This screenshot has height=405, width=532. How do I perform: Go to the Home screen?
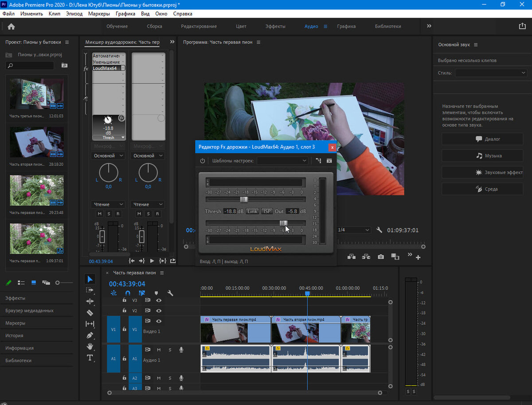[x=11, y=26]
